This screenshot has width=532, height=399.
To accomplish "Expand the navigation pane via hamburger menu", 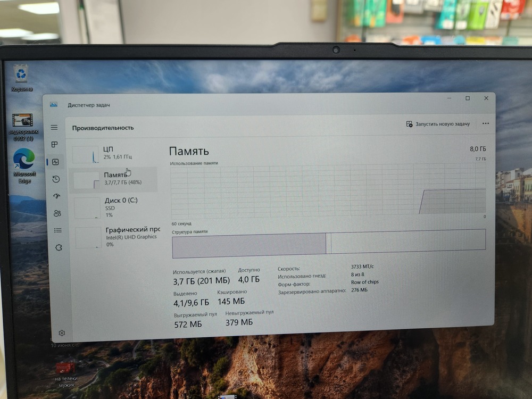I will click(x=54, y=127).
